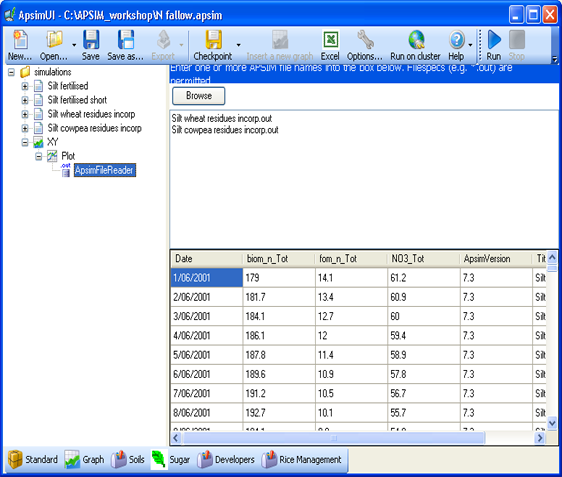Click the table's scroll right arrow
Image resolution: width=562 pixels, height=477 pixels.
[539, 438]
